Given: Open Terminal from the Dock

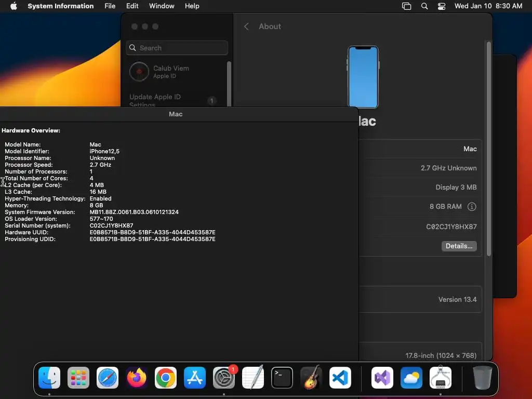Looking at the screenshot, I should [x=282, y=378].
